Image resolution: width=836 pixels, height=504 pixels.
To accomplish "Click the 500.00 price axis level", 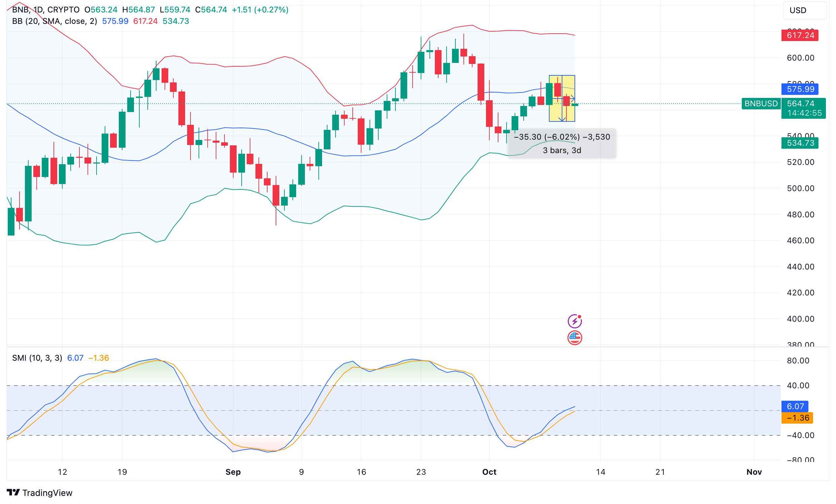I will click(800, 188).
